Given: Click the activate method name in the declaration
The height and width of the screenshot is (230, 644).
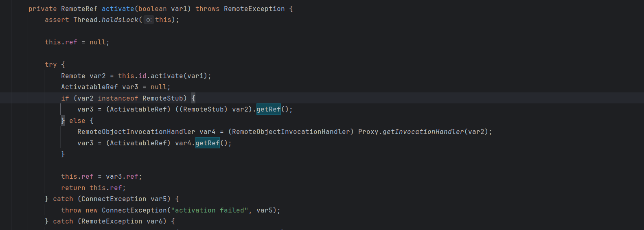Looking at the screenshot, I should [x=118, y=9].
